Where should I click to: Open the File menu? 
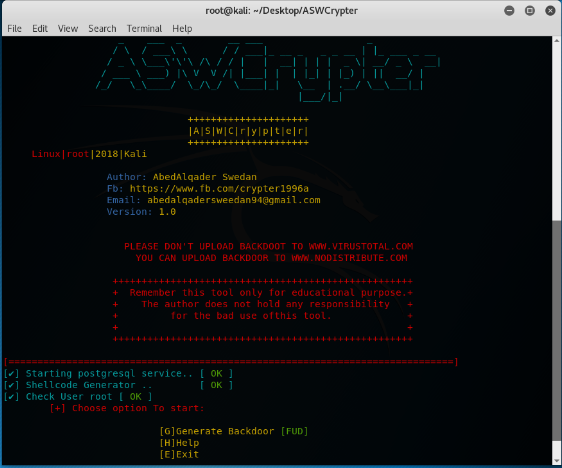pos(14,28)
